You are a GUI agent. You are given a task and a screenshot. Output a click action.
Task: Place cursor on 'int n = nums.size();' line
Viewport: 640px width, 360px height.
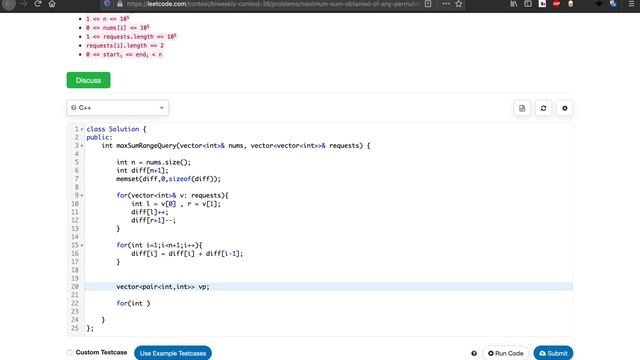(x=153, y=162)
